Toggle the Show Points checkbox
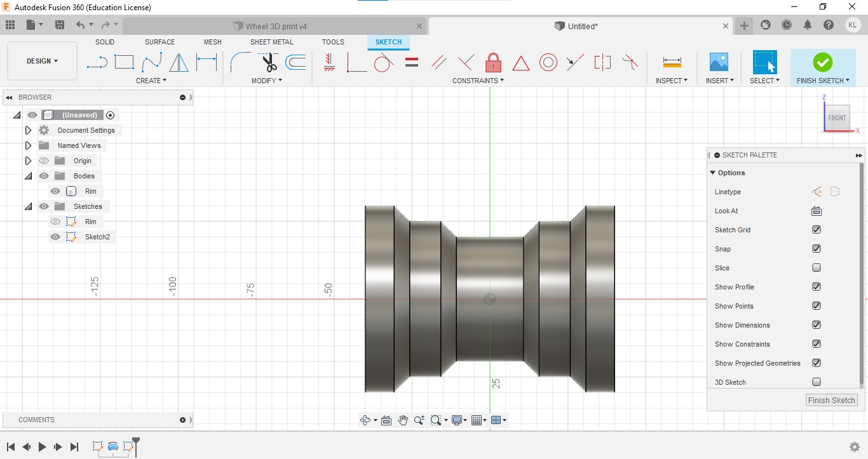 coord(817,306)
